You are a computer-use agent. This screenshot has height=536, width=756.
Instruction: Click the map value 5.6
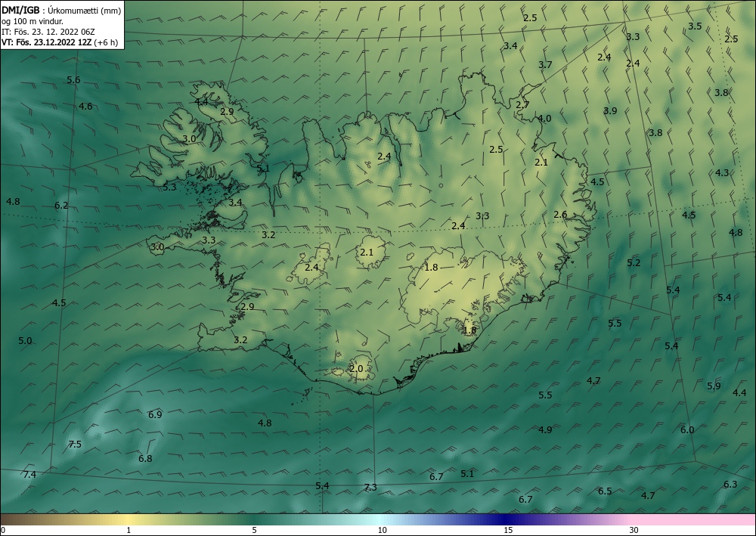point(73,80)
